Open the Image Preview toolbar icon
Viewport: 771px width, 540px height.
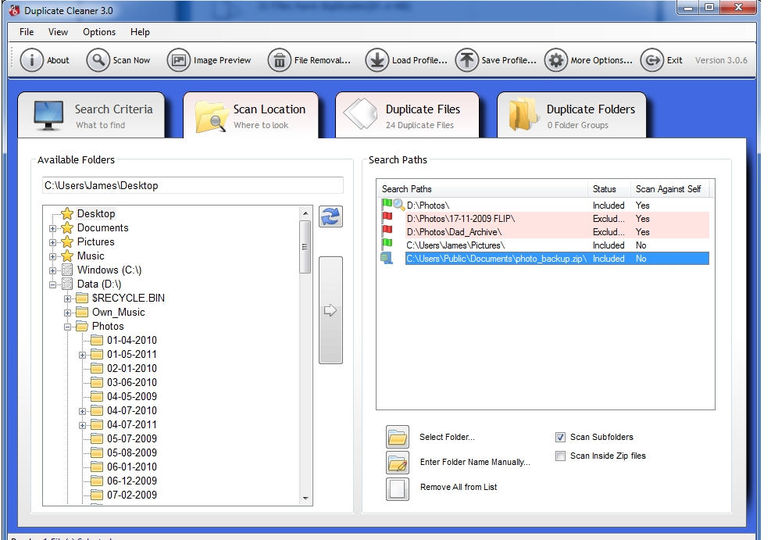click(x=178, y=60)
